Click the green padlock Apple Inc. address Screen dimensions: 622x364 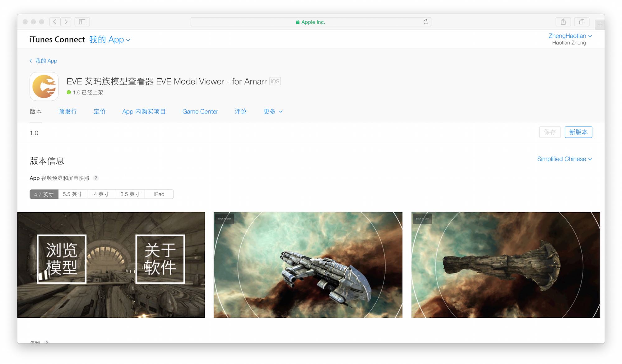pyautogui.click(x=310, y=22)
